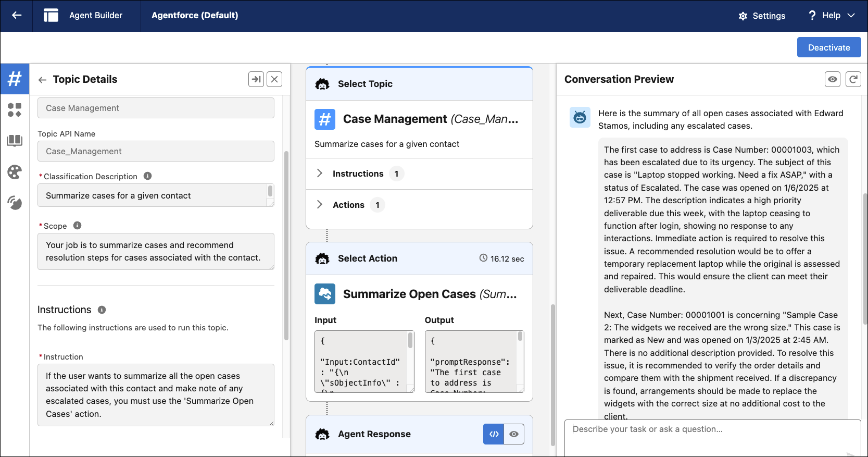Show Instructions info tooltip icon
The width and height of the screenshot is (868, 457).
tap(102, 310)
